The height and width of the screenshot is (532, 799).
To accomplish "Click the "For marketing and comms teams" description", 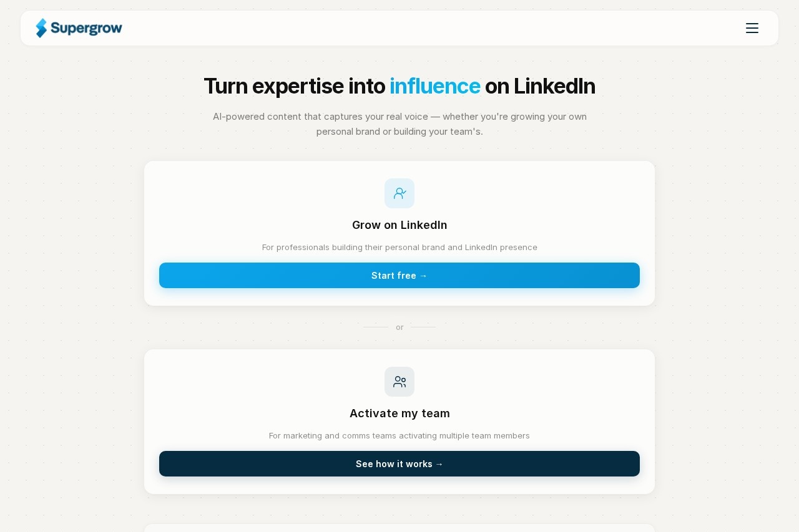I will point(399,436).
